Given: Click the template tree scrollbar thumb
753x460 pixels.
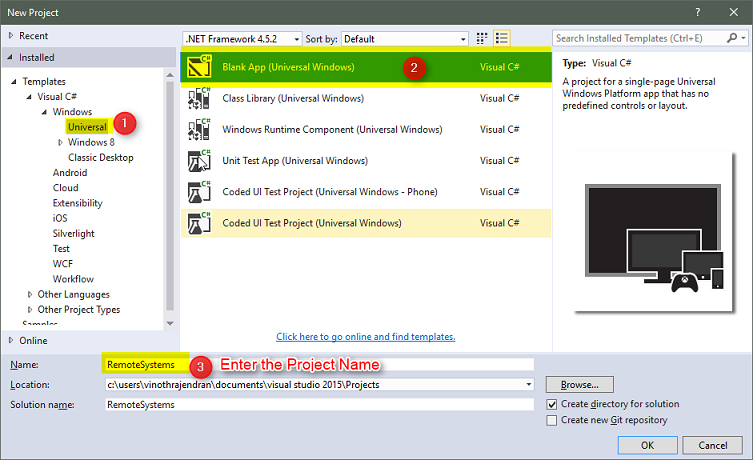Looking at the screenshot, I should [x=170, y=196].
